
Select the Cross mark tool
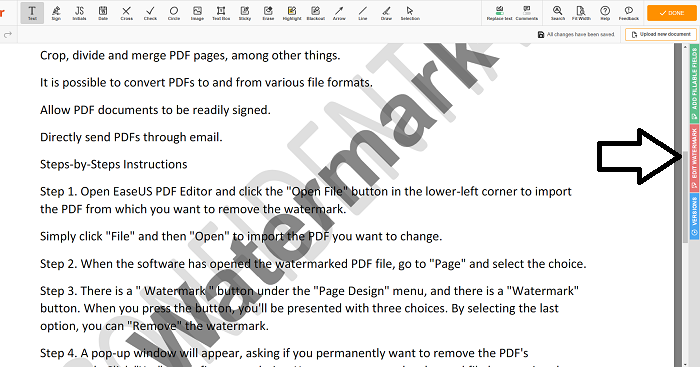(x=126, y=13)
